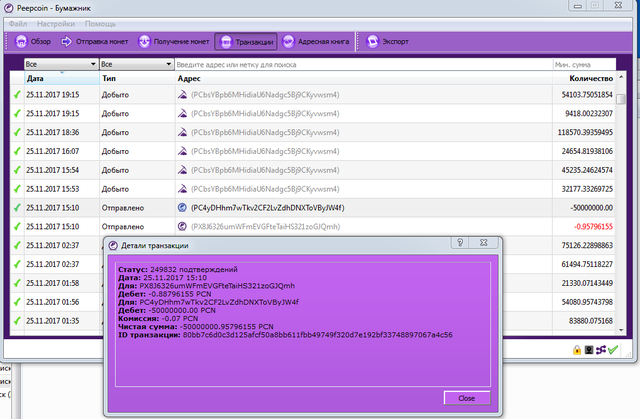Click the transaction ID hash text

[318, 335]
